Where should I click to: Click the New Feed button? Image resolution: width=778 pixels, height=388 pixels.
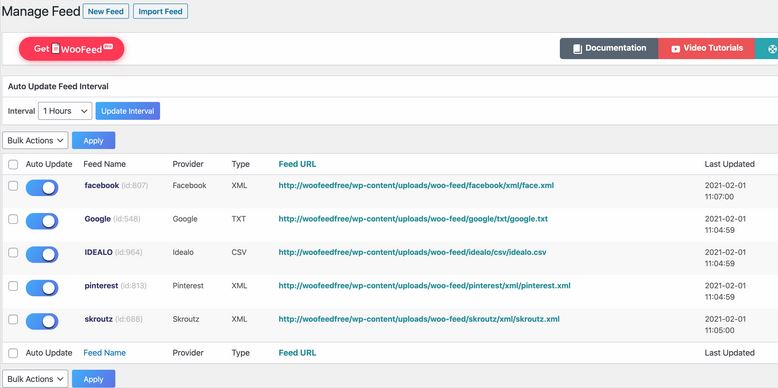click(x=106, y=11)
